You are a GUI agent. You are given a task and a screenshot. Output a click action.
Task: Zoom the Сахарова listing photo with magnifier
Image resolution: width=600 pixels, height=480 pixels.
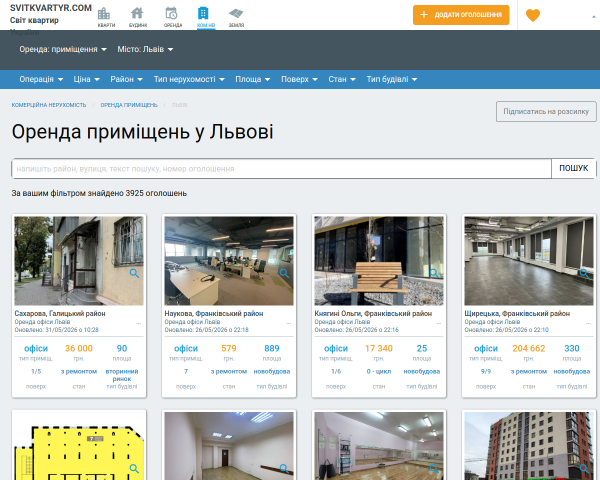(x=134, y=273)
